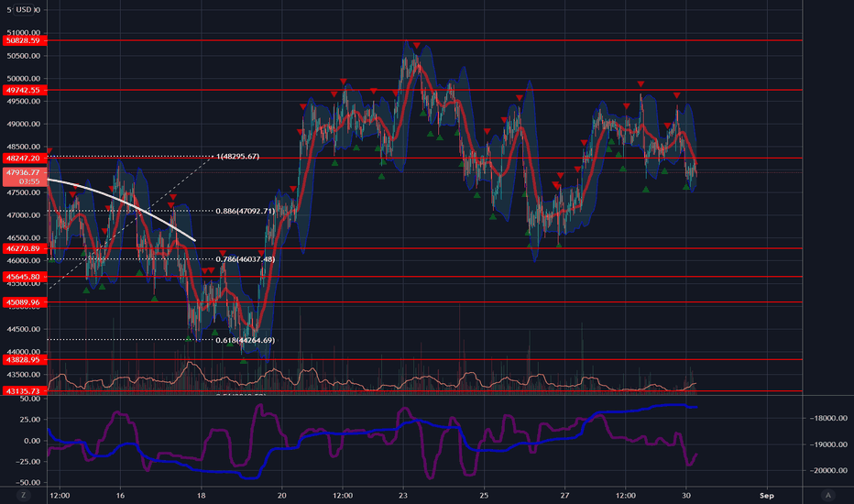Click the Z timezone button

(x=23, y=495)
